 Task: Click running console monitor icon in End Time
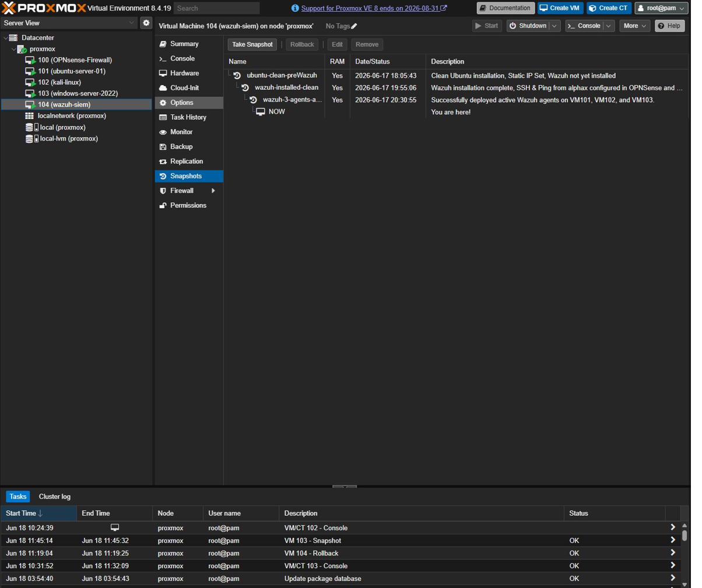(115, 527)
